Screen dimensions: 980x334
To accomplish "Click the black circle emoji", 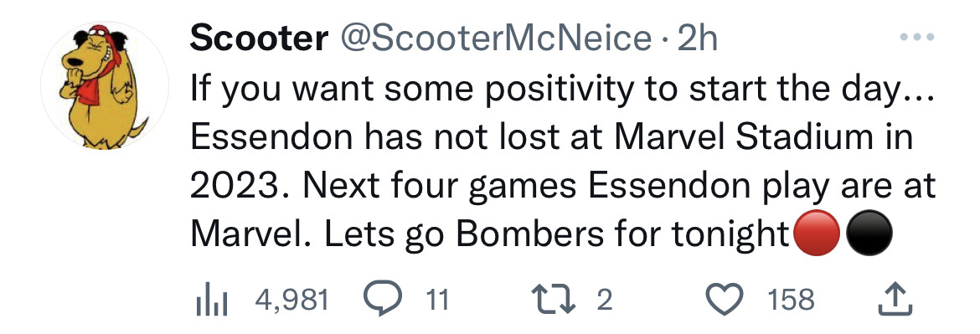I will (x=869, y=234).
